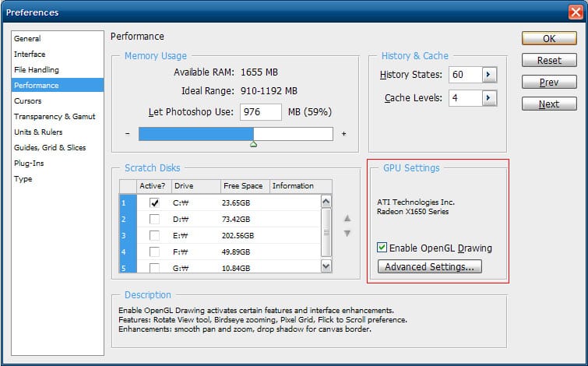Click the memory usage slider handle
The image size is (588, 366).
tap(253, 144)
